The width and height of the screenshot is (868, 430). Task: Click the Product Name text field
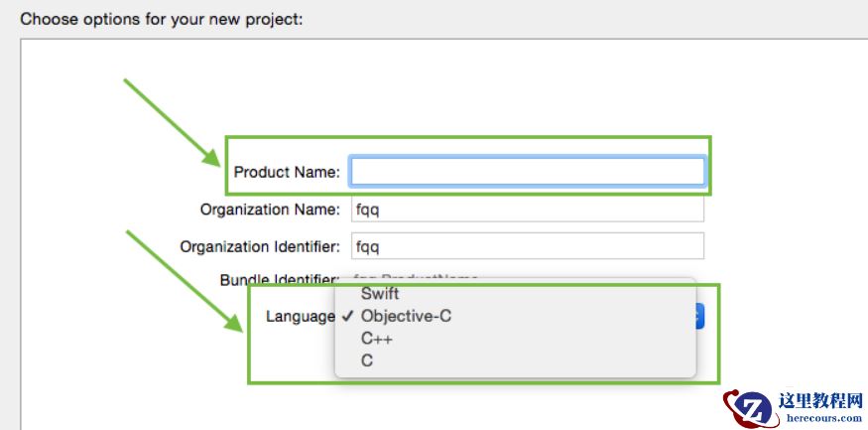click(x=527, y=172)
